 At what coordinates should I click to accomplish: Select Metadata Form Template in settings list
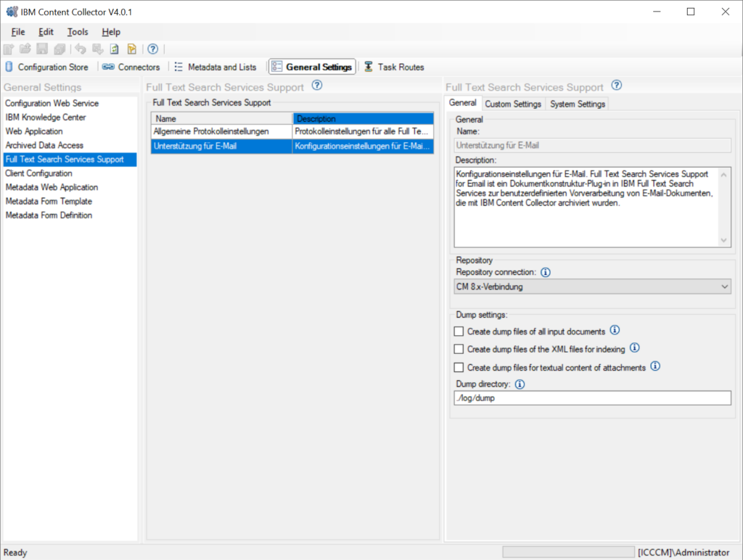coord(70,202)
